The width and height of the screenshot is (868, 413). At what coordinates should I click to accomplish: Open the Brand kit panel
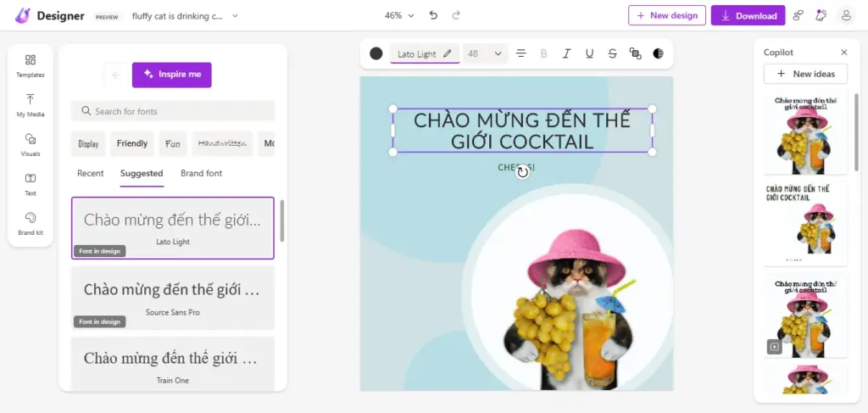(31, 223)
